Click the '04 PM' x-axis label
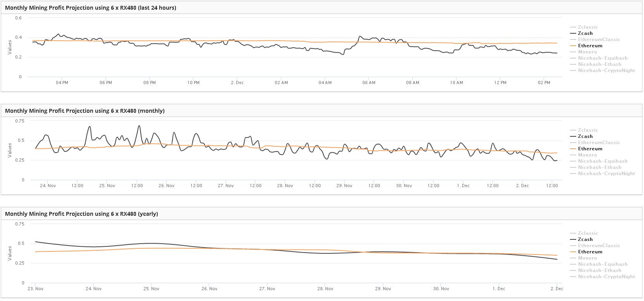 [x=62, y=83]
